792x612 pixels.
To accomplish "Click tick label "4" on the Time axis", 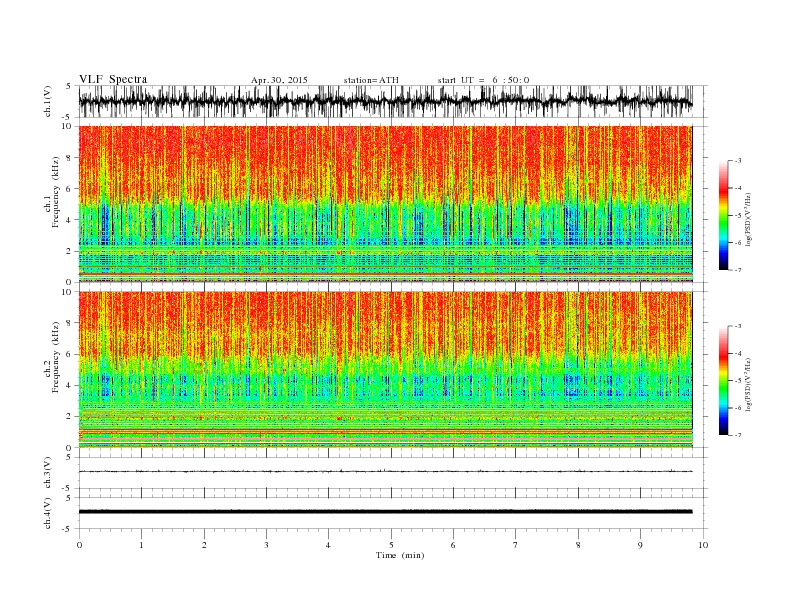I will 328,545.
